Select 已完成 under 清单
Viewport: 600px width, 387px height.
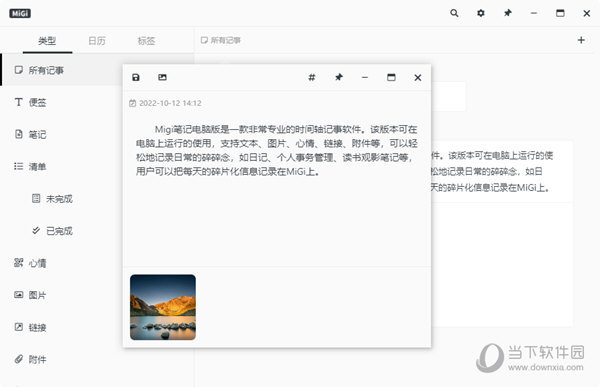point(61,231)
